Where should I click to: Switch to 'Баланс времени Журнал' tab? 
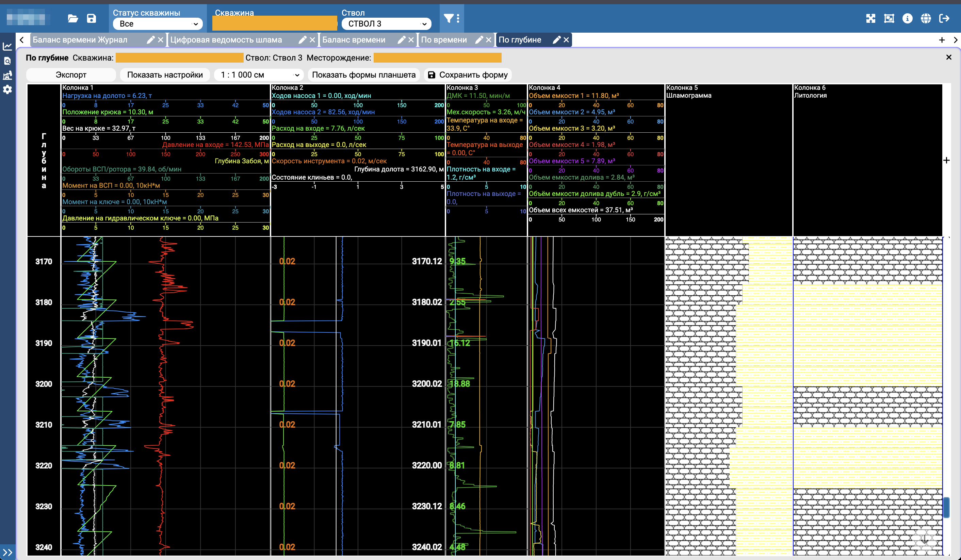[x=80, y=40]
